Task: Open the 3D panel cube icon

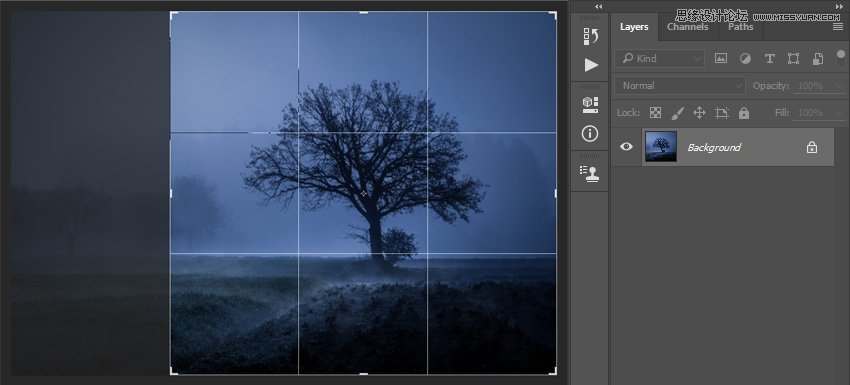Action: [590, 105]
